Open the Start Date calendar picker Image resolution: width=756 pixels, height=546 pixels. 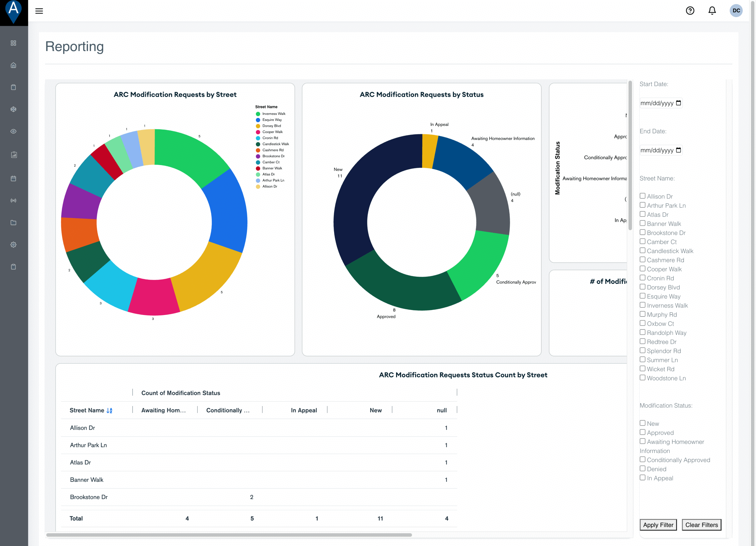click(678, 103)
